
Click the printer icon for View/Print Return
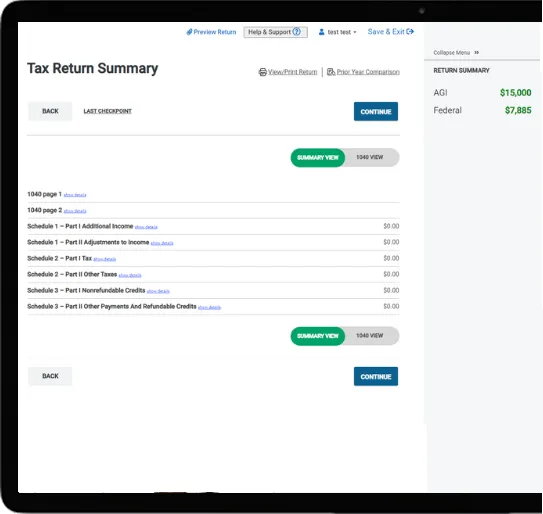click(x=262, y=72)
